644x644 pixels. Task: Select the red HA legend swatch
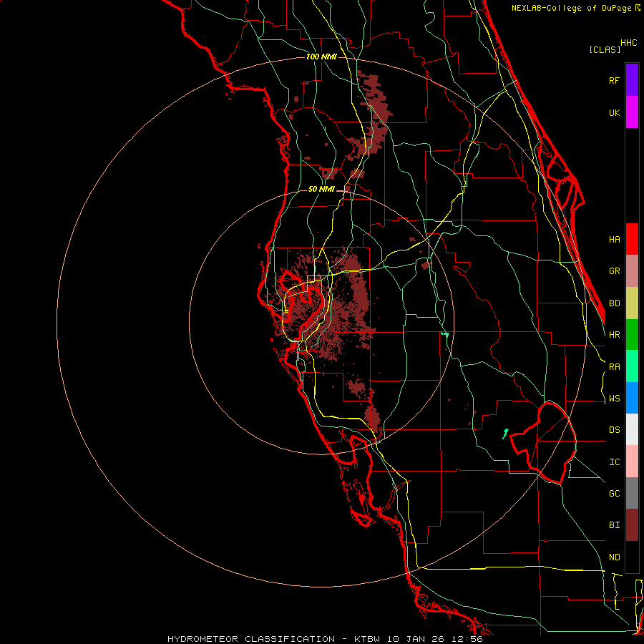point(632,239)
